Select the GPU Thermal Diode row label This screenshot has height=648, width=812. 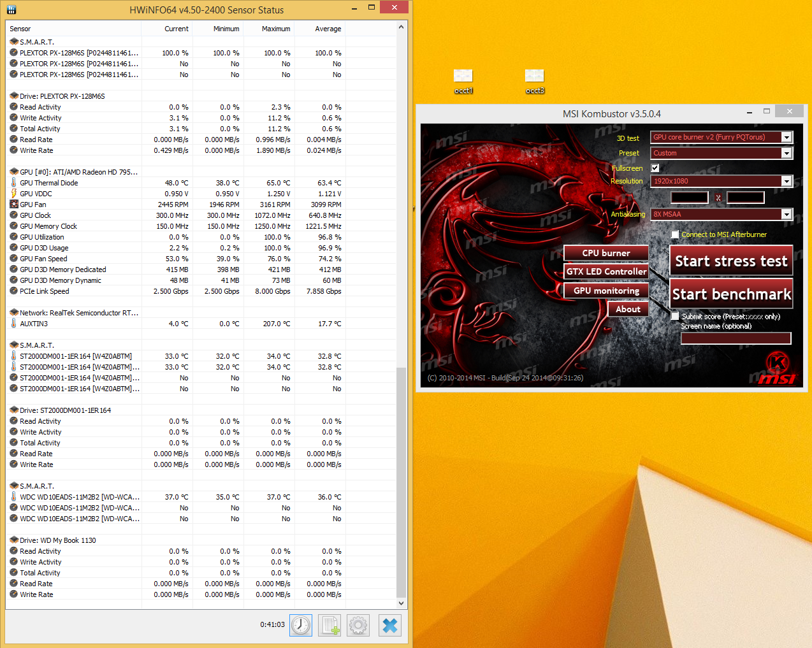tap(48, 183)
